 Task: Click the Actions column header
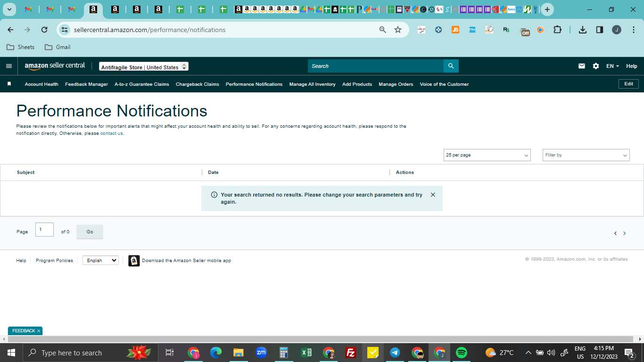point(405,173)
